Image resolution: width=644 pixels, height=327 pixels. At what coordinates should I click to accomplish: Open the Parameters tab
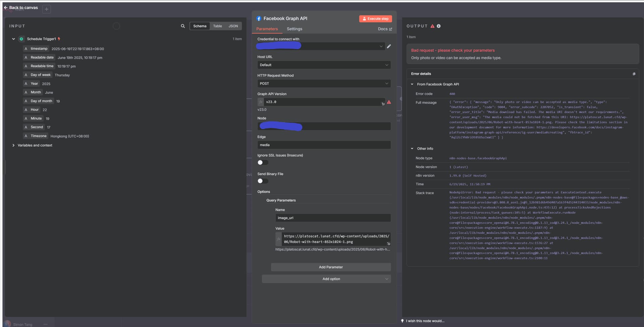(267, 29)
